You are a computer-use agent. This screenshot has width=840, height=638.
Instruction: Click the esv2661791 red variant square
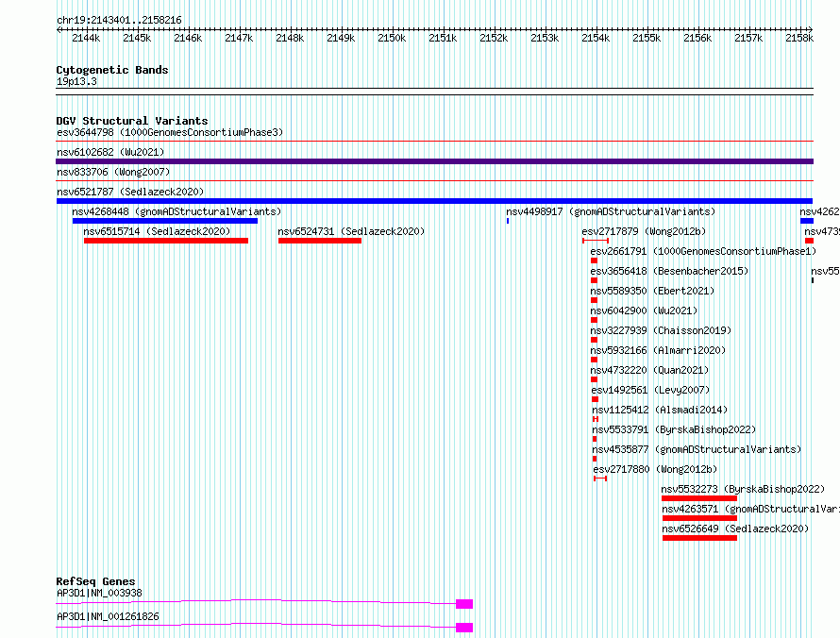coord(594,260)
